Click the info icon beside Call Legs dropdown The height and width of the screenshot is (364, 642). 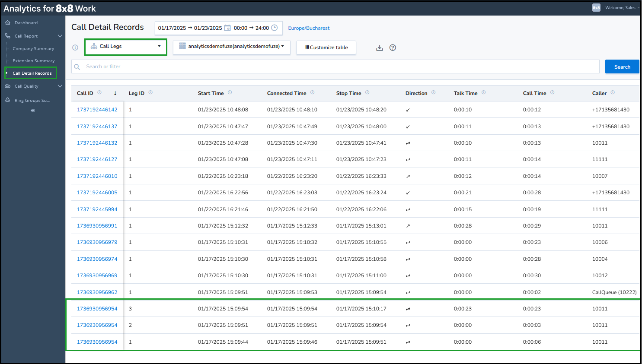coord(75,47)
